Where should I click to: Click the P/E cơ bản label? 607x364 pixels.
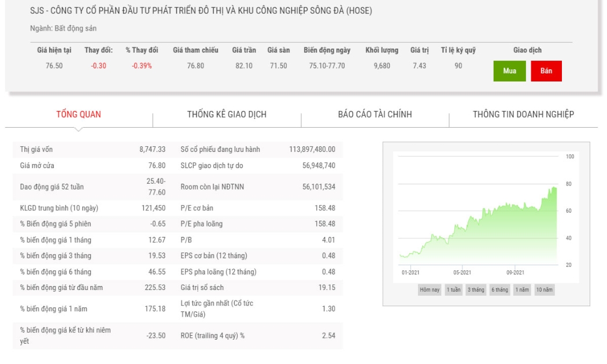[x=197, y=208]
